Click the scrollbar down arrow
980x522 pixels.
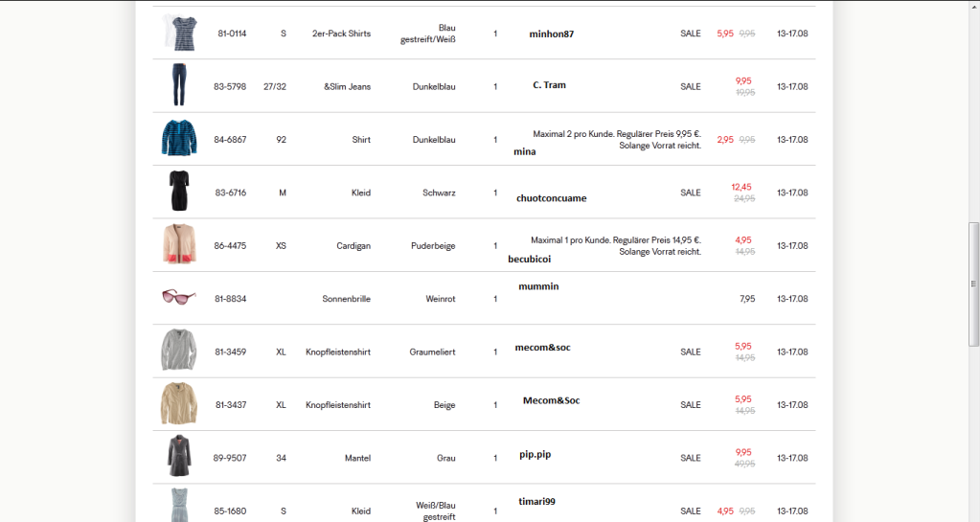point(973,515)
